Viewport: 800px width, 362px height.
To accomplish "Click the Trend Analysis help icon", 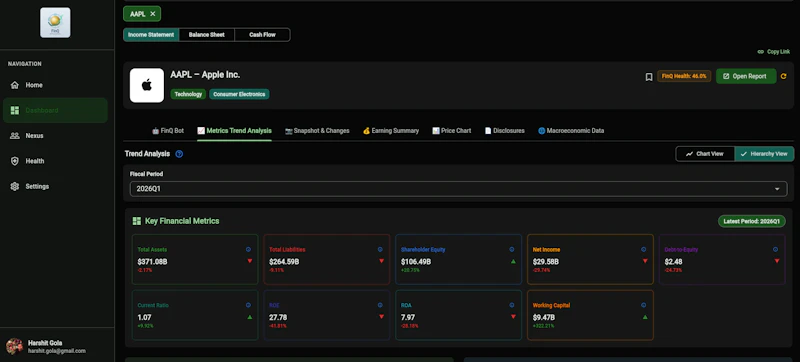I will point(179,154).
